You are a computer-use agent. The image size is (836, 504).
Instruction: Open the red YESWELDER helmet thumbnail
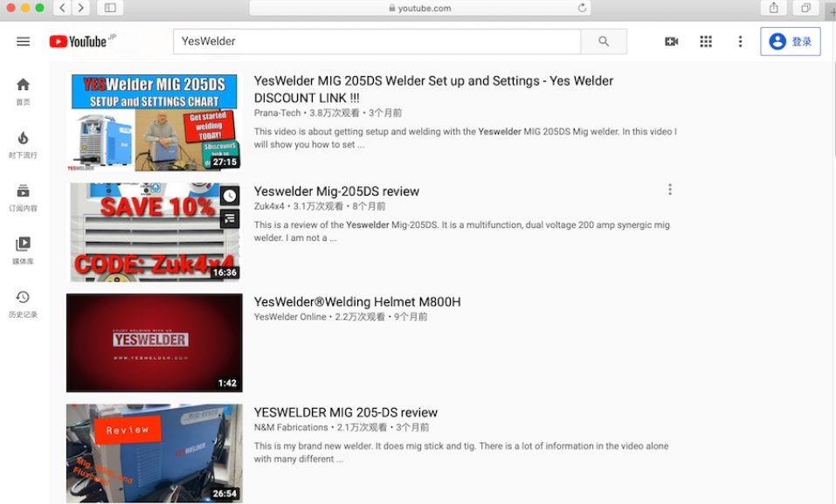click(155, 343)
